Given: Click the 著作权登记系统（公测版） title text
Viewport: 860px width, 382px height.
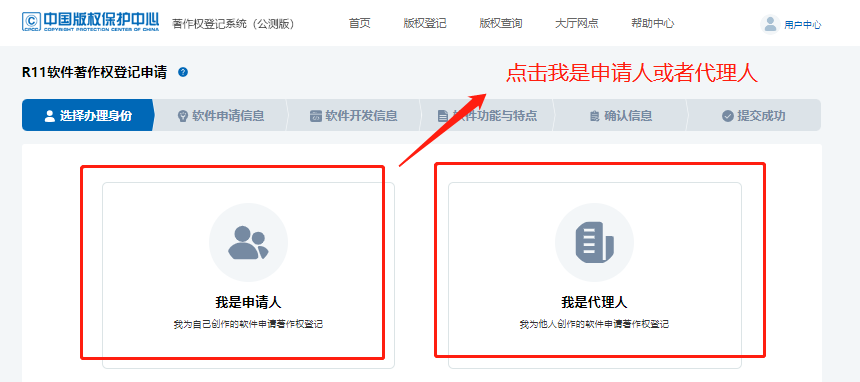Looking at the screenshot, I should 234,24.
